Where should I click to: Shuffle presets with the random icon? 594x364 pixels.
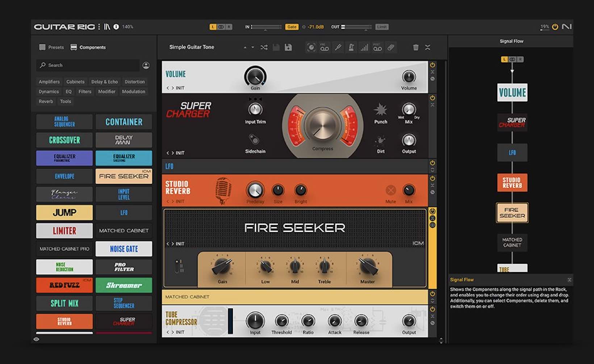pos(264,47)
